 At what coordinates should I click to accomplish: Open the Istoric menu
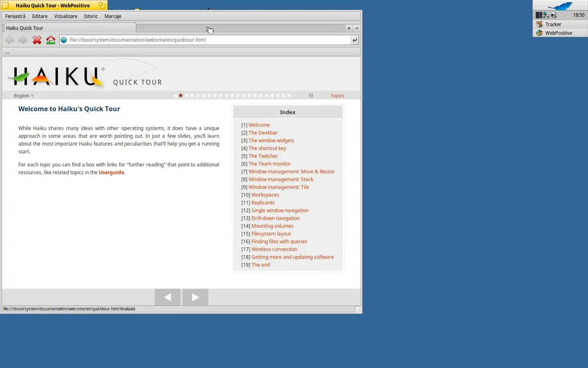coord(91,16)
